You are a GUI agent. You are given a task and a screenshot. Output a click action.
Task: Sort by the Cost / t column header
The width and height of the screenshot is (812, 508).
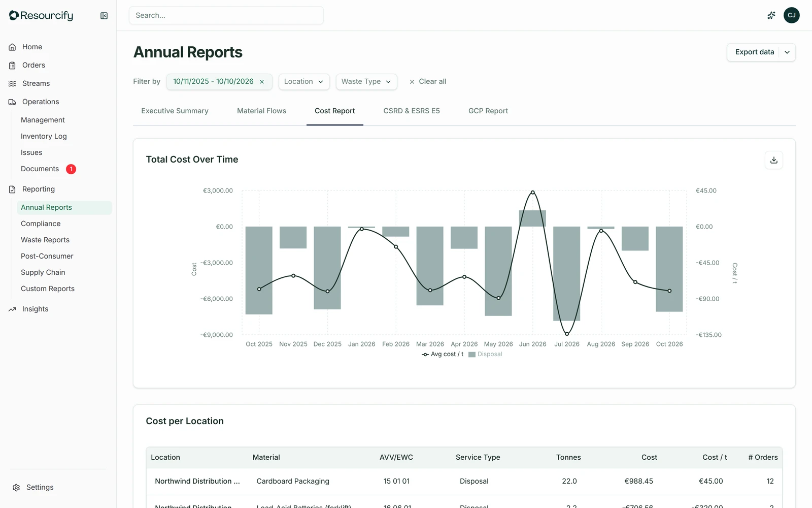(715, 457)
